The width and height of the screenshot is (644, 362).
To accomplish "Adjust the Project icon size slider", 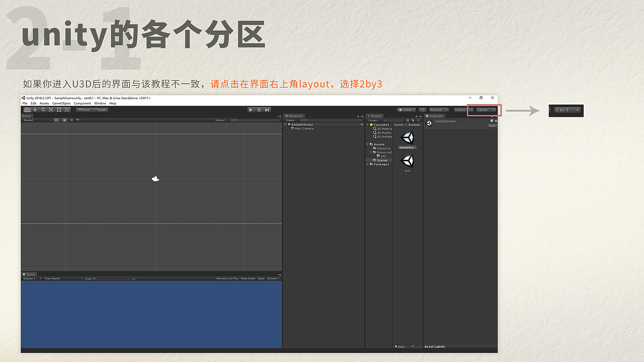I will 413,346.
